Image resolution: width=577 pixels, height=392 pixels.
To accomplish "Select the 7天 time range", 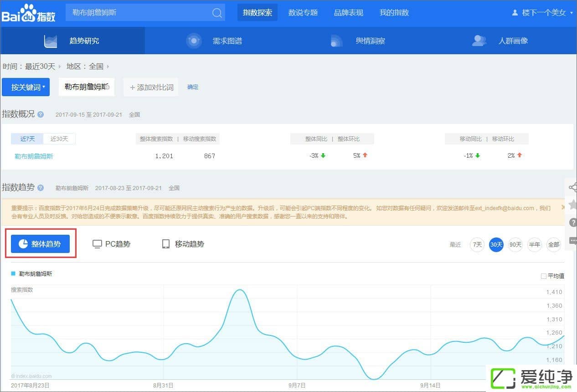I will point(477,245).
